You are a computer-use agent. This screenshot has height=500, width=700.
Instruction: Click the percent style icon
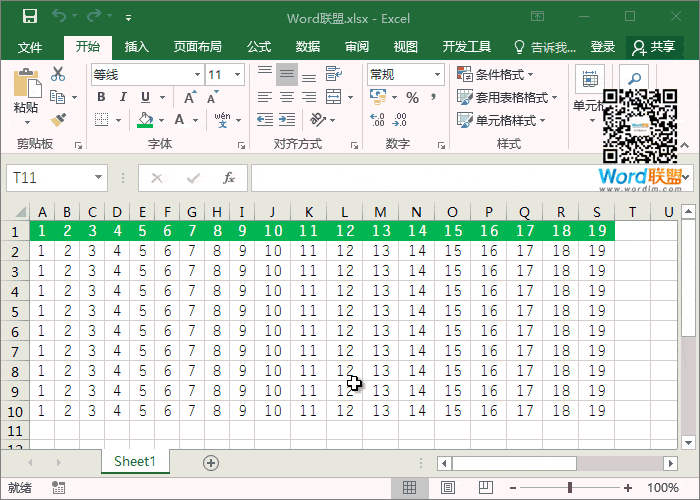tap(412, 97)
